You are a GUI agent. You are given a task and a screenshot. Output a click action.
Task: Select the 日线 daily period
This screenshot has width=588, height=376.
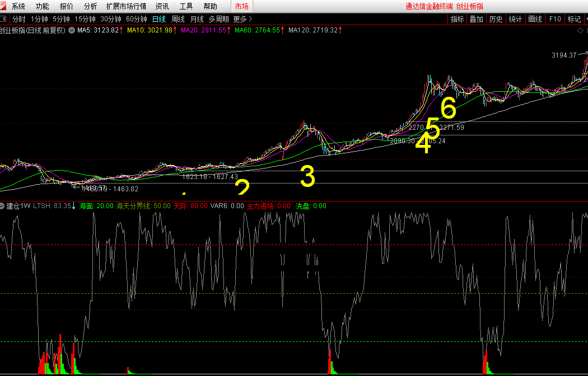point(159,19)
